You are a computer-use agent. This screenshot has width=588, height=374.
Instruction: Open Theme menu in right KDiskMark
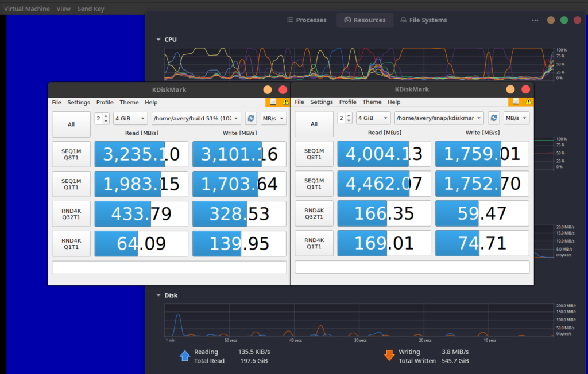point(372,102)
